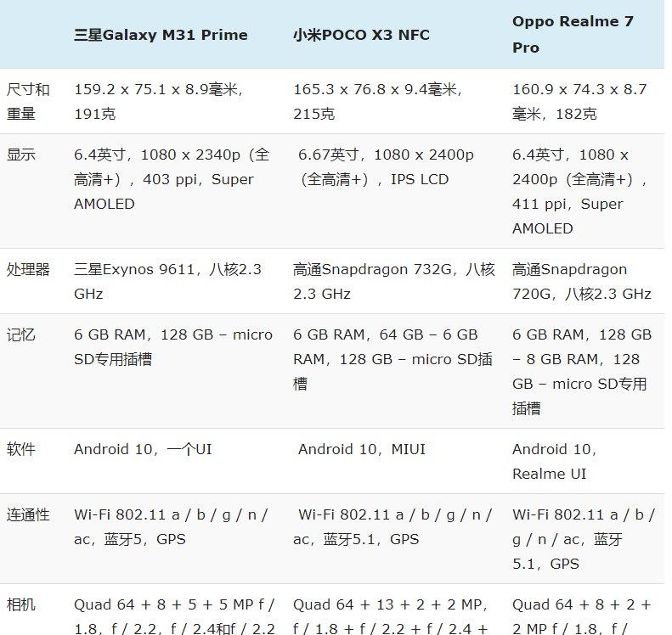
Task: Select the Android 10, 一个UI cell
Action: [x=143, y=449]
